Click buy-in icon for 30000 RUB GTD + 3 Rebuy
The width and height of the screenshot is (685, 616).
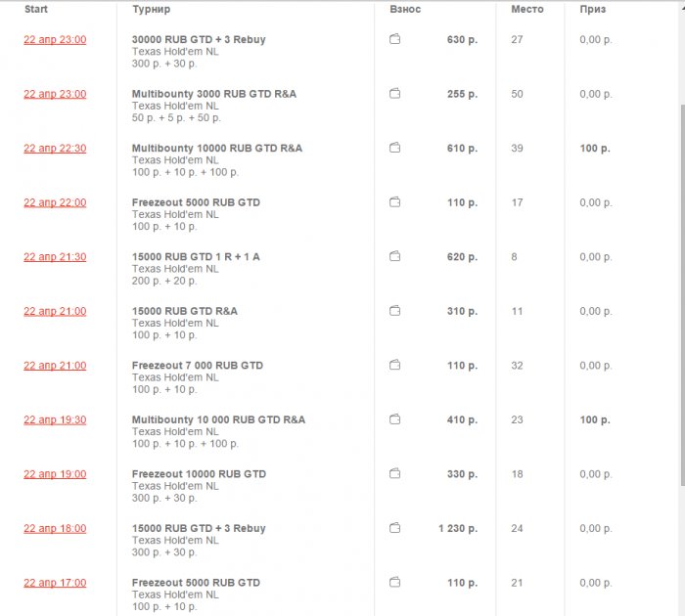(394, 40)
